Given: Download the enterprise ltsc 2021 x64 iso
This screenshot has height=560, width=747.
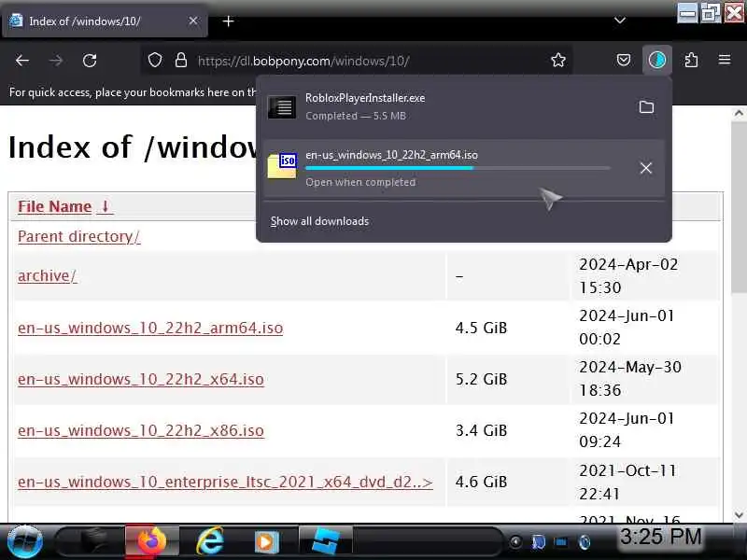Looking at the screenshot, I should pos(225,482).
